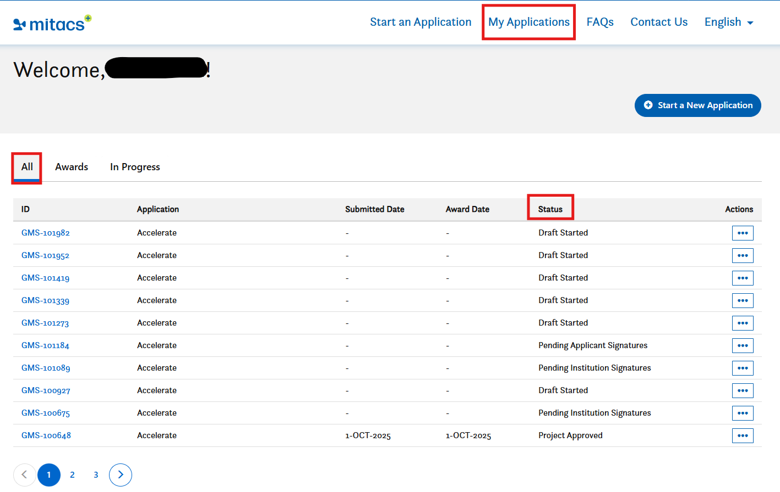Expand the English language dropdown
This screenshot has width=780, height=492.
[729, 22]
